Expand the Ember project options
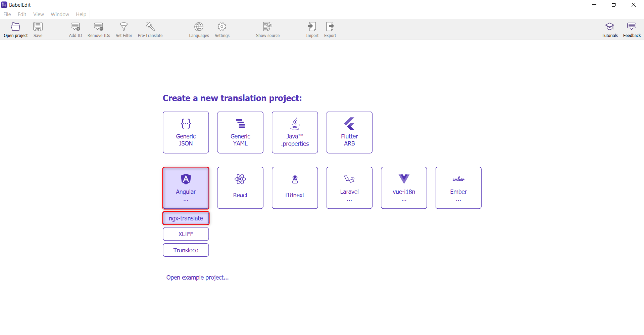Viewport: 644px width, 335px height. (458, 188)
